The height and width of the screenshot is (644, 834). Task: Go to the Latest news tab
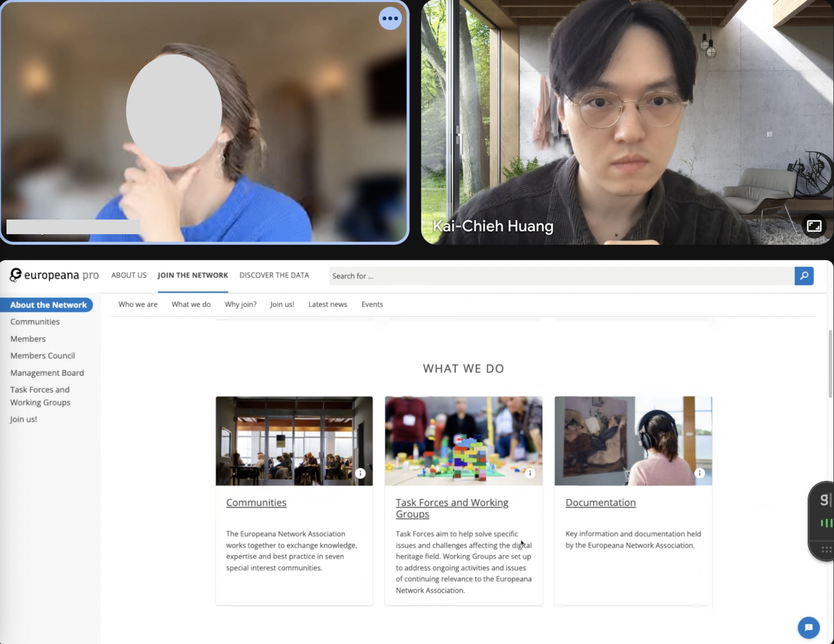(327, 304)
